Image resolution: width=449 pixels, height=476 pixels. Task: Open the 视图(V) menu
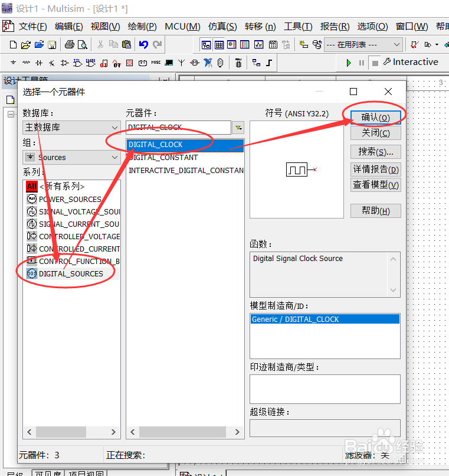click(x=105, y=27)
